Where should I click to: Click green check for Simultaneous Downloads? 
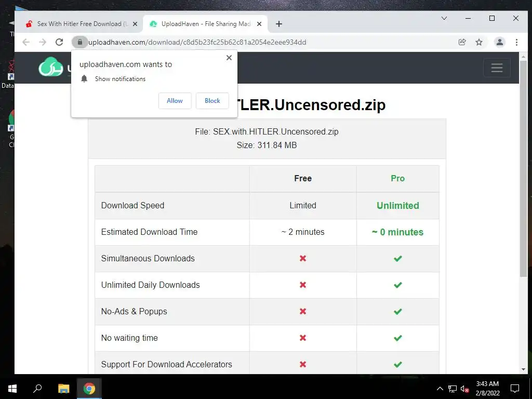tap(397, 259)
